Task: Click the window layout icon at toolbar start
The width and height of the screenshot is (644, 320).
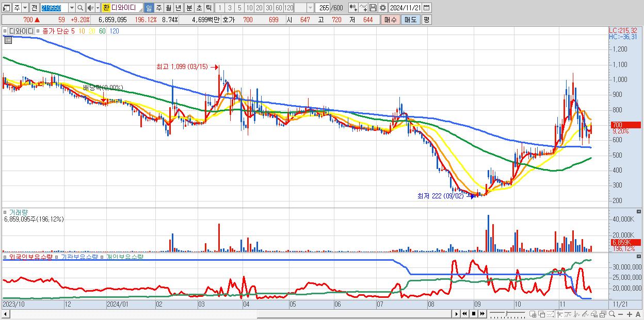Action: tap(6, 8)
